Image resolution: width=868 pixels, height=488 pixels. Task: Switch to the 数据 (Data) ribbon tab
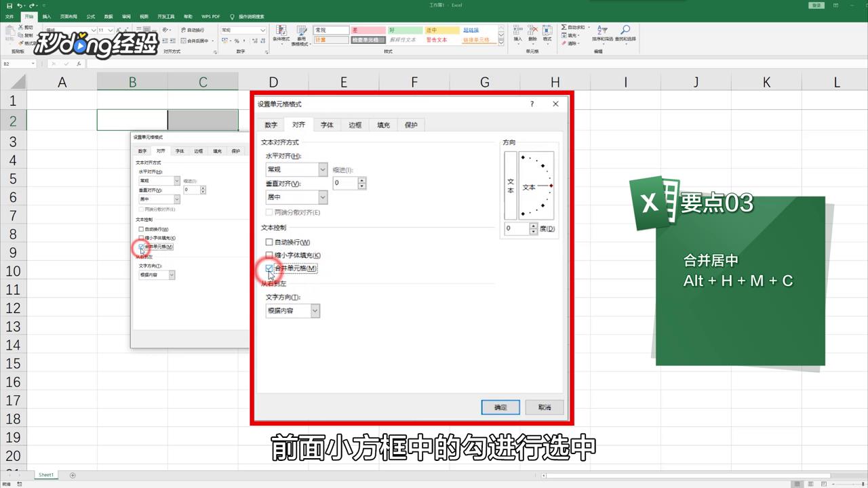pos(108,16)
